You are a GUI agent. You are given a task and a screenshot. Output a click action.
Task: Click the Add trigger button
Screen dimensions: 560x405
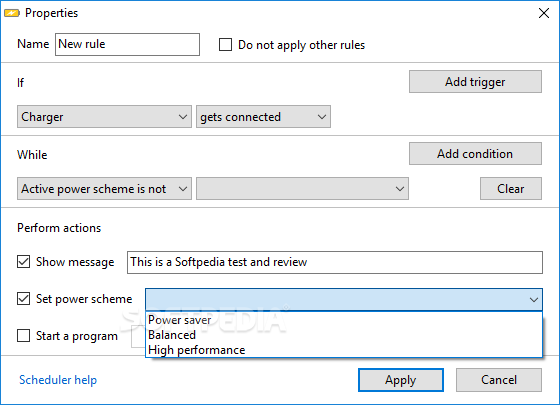475,82
